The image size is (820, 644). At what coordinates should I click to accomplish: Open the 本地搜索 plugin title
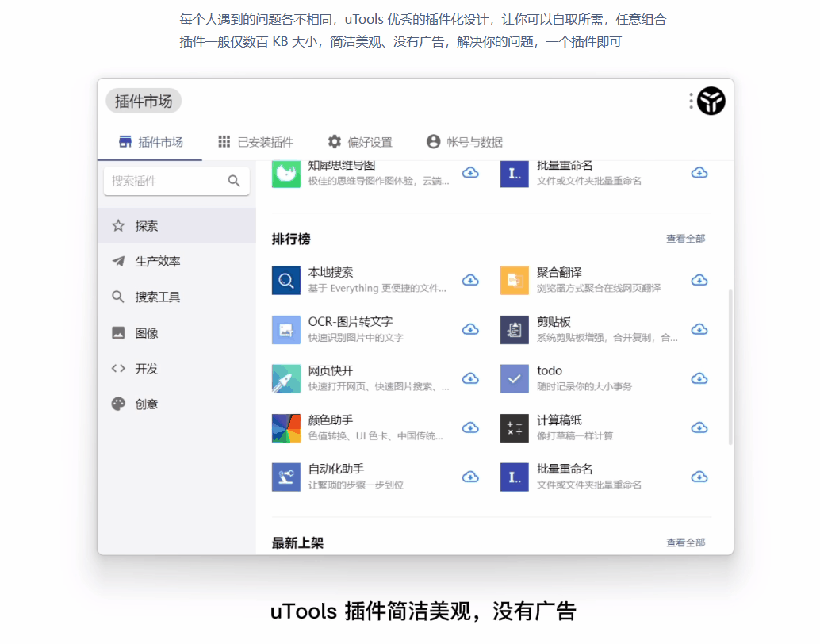point(330,273)
